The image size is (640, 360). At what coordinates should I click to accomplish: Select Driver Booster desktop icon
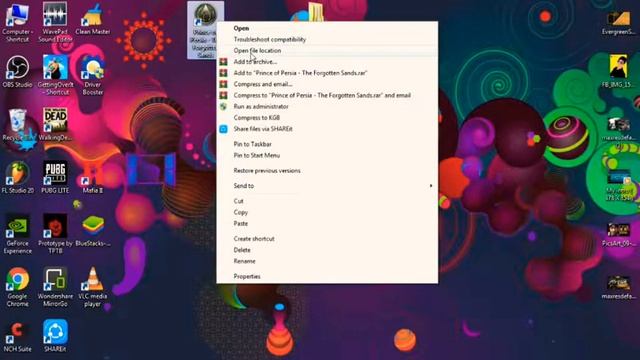pyautogui.click(x=93, y=75)
